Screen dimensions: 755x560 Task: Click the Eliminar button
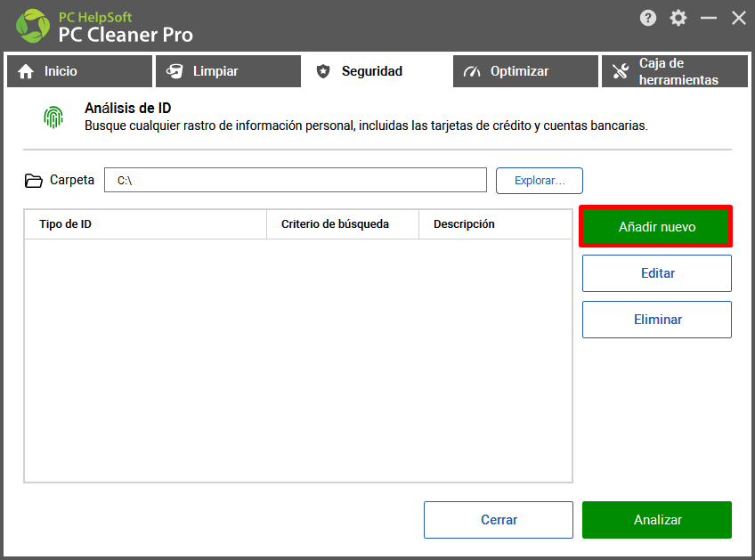[657, 320]
